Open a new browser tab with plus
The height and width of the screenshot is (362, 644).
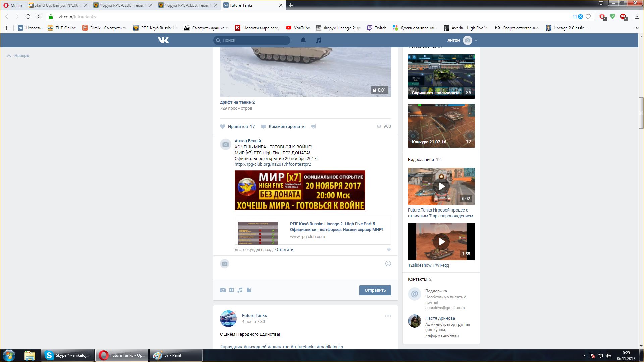[291, 5]
